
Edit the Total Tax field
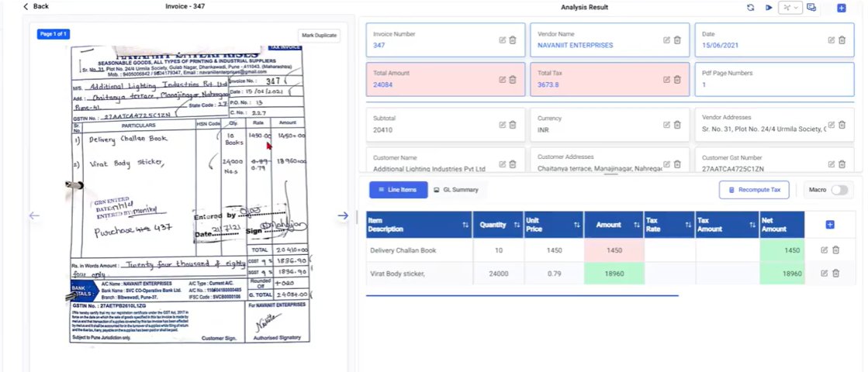(x=667, y=80)
